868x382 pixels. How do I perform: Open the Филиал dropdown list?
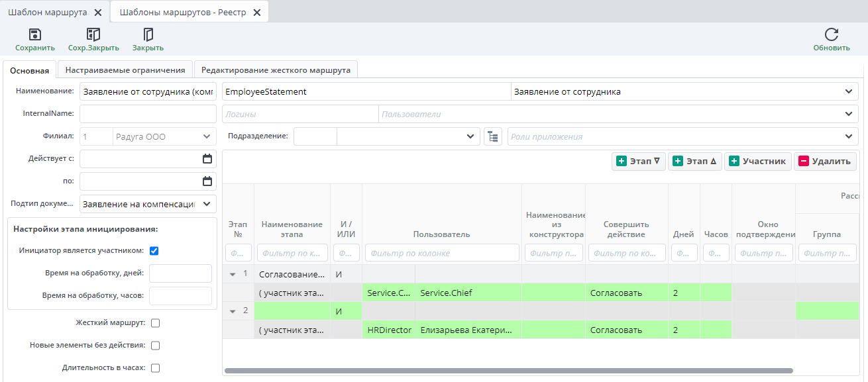pyautogui.click(x=205, y=137)
